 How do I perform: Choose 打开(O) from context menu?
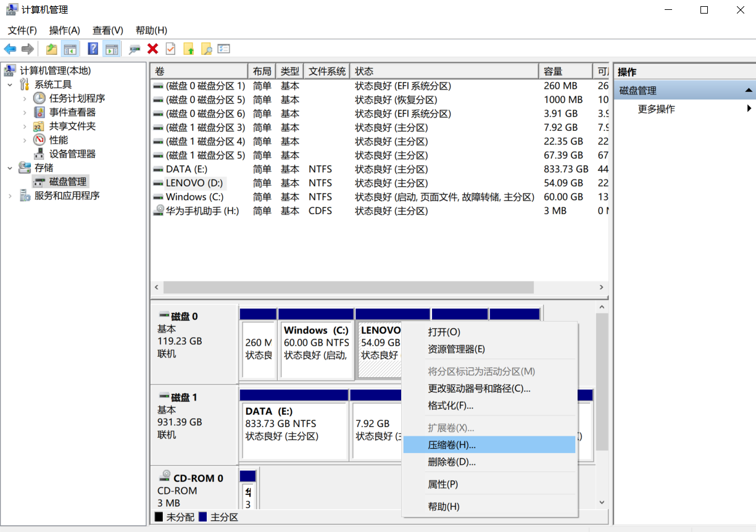coord(489,332)
